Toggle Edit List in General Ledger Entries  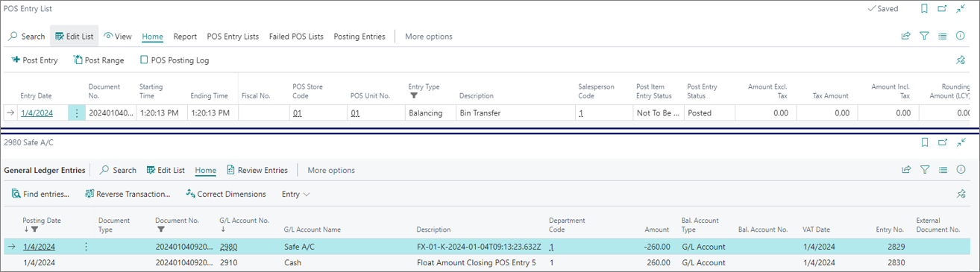(166, 170)
